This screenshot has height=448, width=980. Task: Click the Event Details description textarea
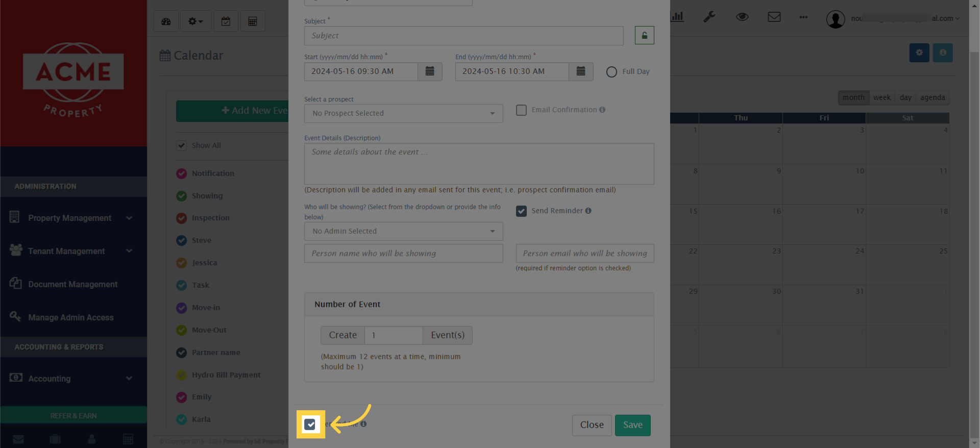point(479,164)
